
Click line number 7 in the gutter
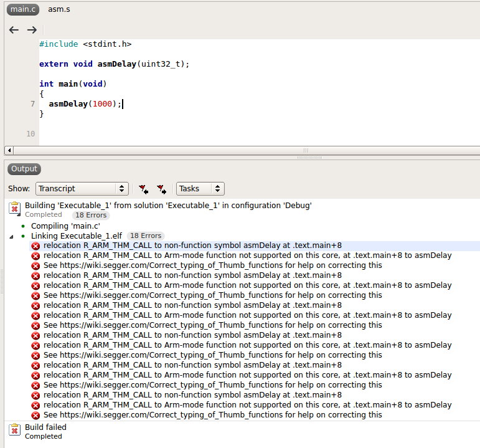click(33, 104)
